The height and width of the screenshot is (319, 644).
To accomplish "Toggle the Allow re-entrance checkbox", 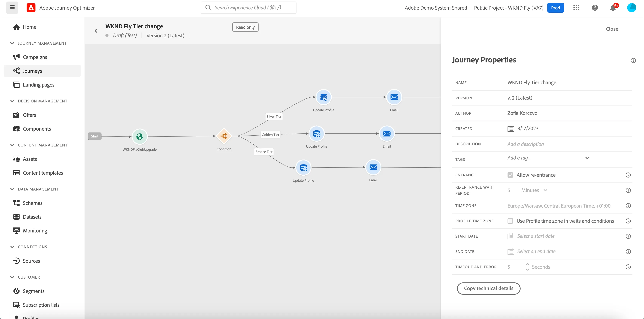I will [510, 175].
